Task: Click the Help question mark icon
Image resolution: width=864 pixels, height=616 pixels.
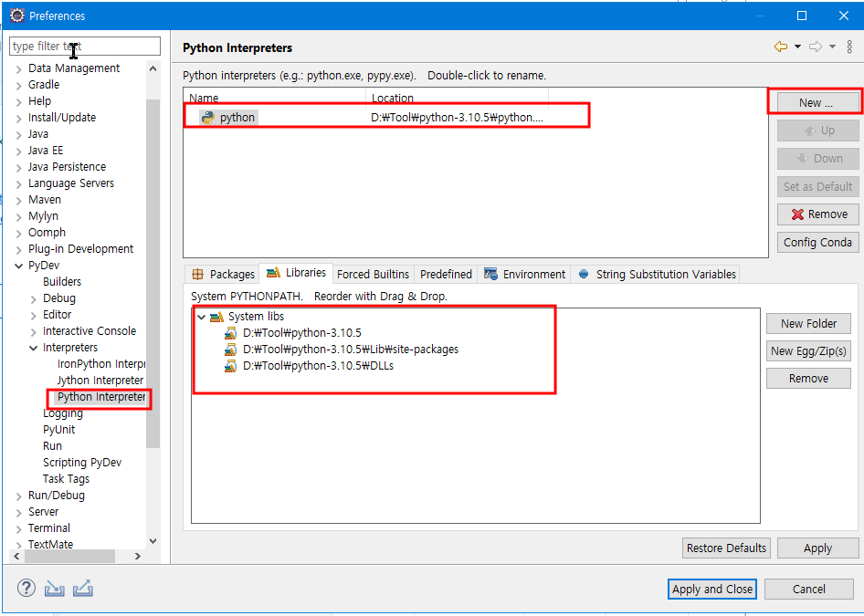Action: click(x=26, y=588)
